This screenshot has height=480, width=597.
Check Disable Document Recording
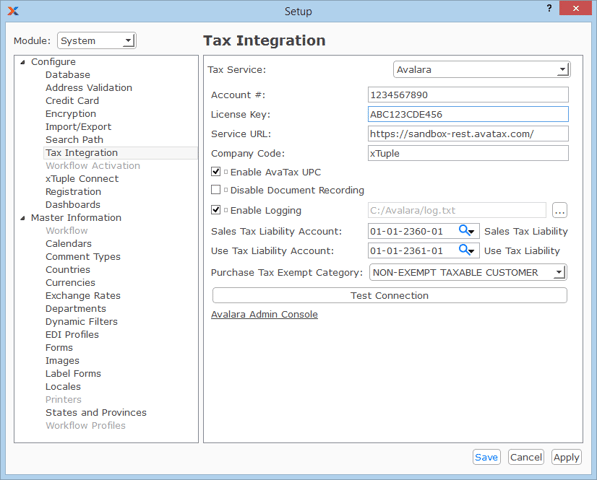point(216,190)
